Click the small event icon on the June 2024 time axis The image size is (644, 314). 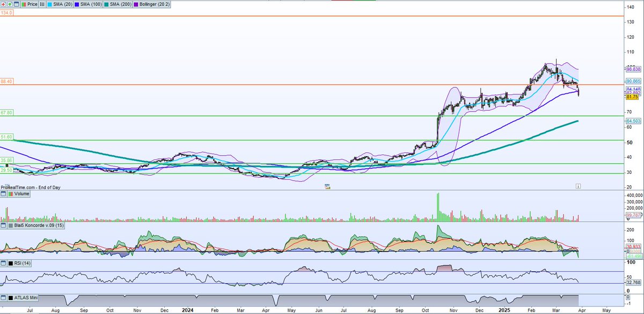pyautogui.click(x=327, y=186)
